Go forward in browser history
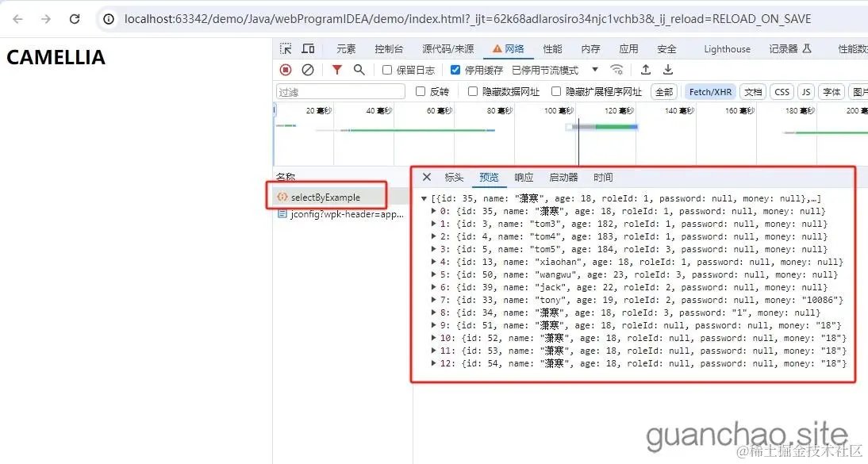 click(46, 19)
